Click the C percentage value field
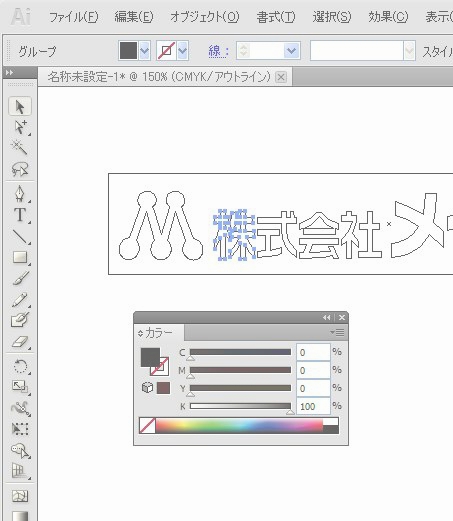This screenshot has height=521, width=453. pyautogui.click(x=313, y=352)
